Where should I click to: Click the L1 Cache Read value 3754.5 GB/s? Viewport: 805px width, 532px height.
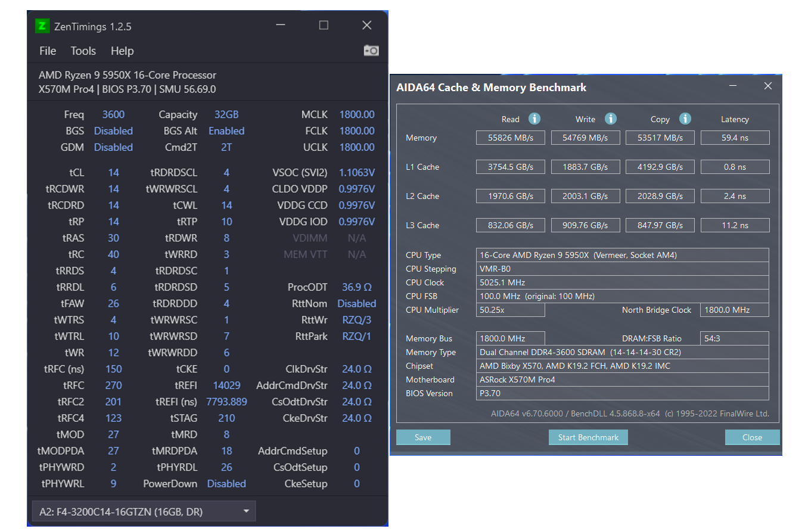point(511,167)
